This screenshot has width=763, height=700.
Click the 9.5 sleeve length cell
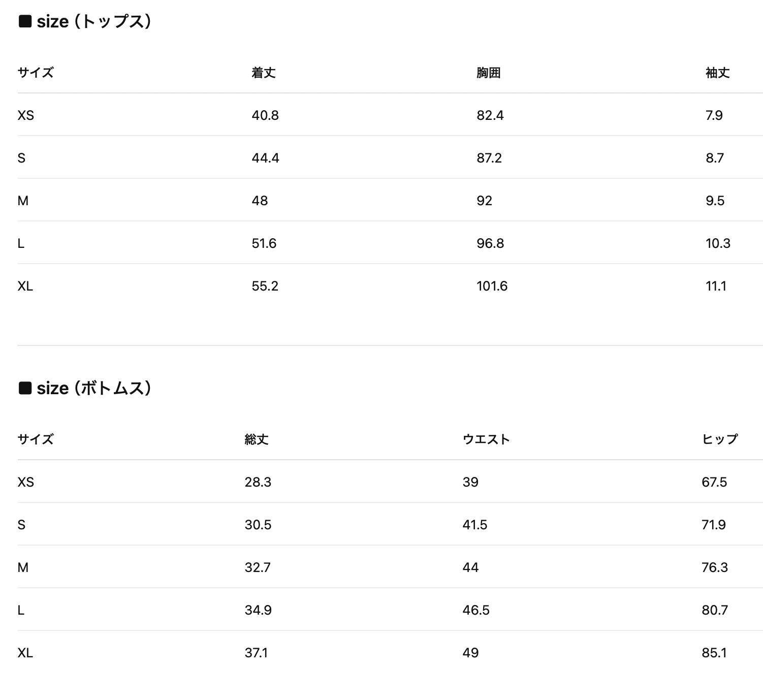pos(715,201)
